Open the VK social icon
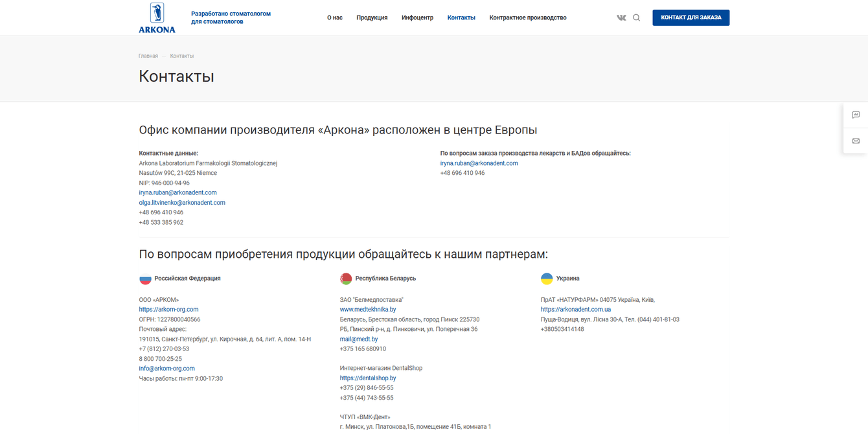 (x=621, y=18)
